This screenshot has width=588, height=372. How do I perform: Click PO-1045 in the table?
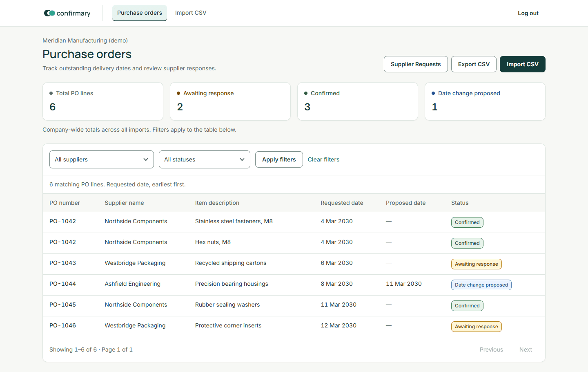(x=62, y=305)
